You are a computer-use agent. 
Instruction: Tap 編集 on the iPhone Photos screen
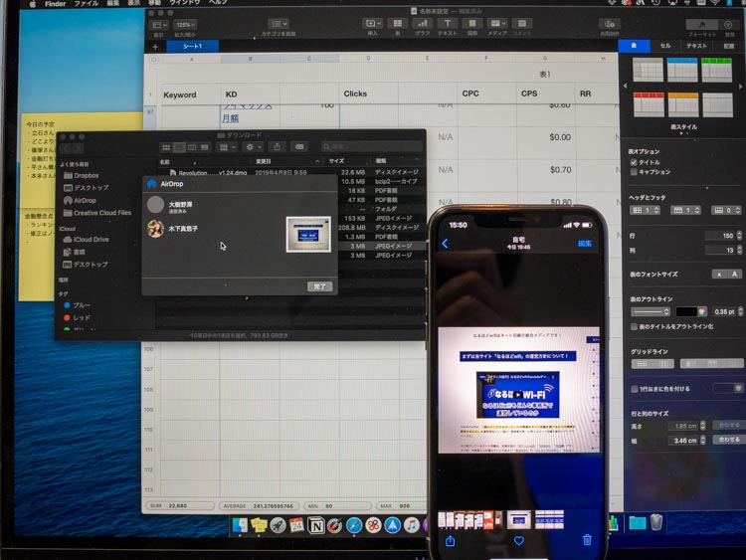(584, 243)
